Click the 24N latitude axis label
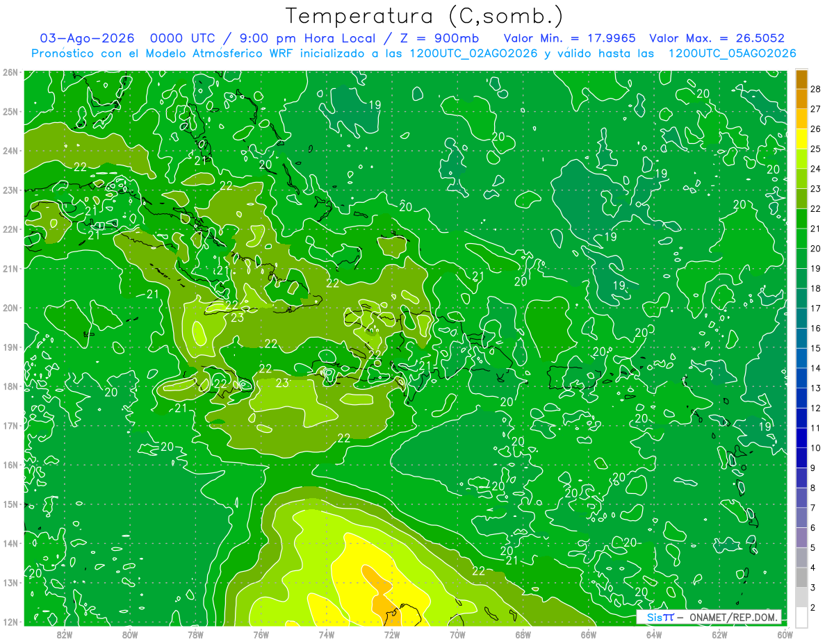 pos(10,151)
